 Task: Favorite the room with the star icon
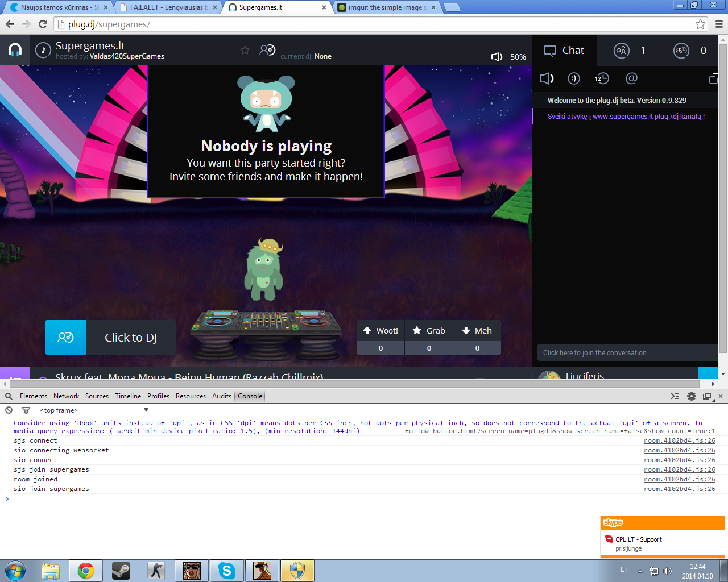pyautogui.click(x=245, y=50)
